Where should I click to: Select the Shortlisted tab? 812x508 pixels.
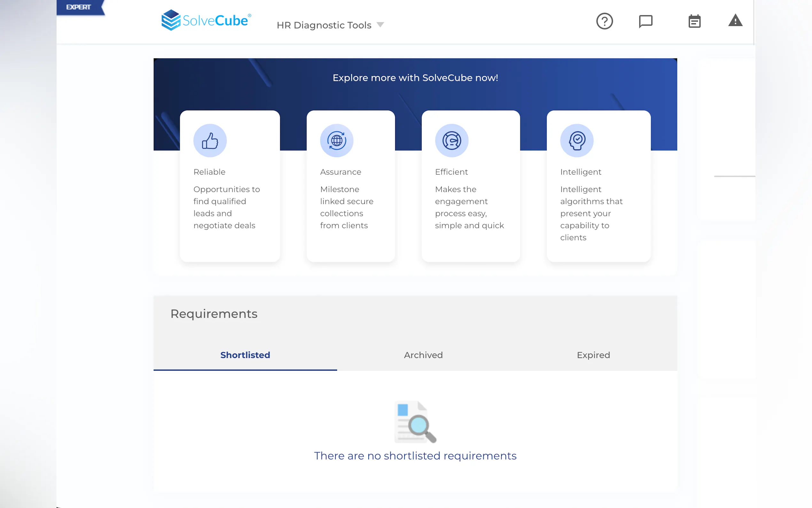245,355
